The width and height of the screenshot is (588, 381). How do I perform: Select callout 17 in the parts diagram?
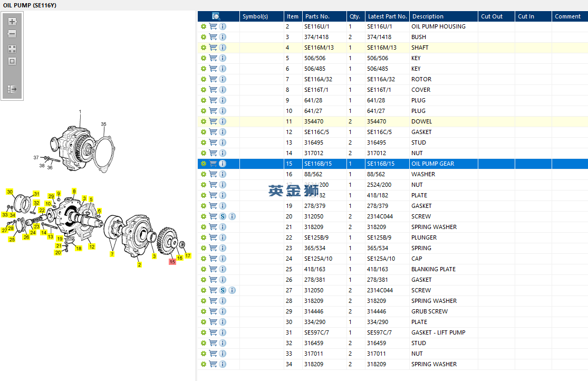click(188, 255)
